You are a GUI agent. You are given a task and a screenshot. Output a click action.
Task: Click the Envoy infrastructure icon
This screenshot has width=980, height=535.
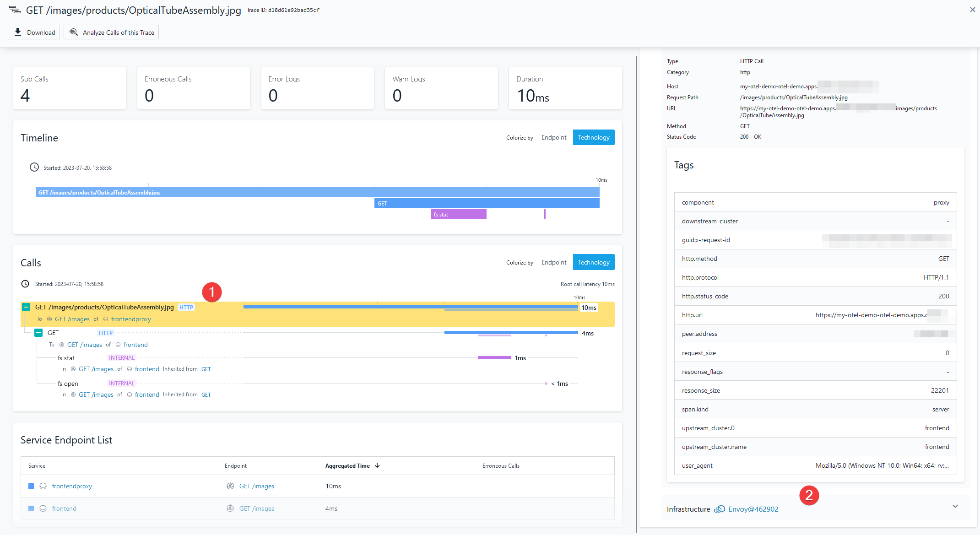coord(720,509)
